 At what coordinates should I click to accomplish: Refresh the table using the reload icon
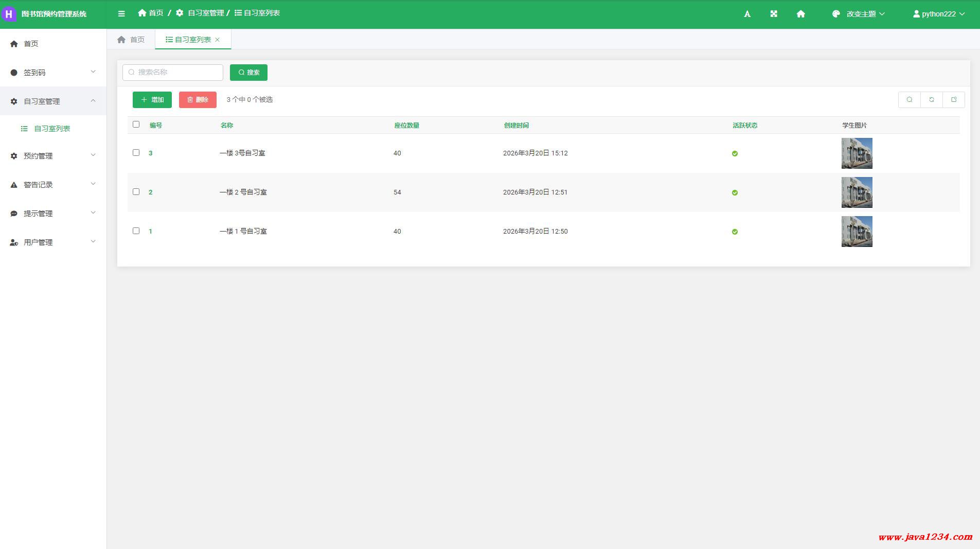pos(931,100)
